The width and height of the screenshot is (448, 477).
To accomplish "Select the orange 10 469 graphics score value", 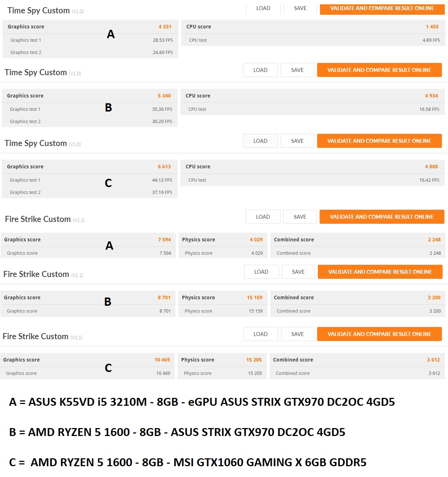I will (162, 360).
